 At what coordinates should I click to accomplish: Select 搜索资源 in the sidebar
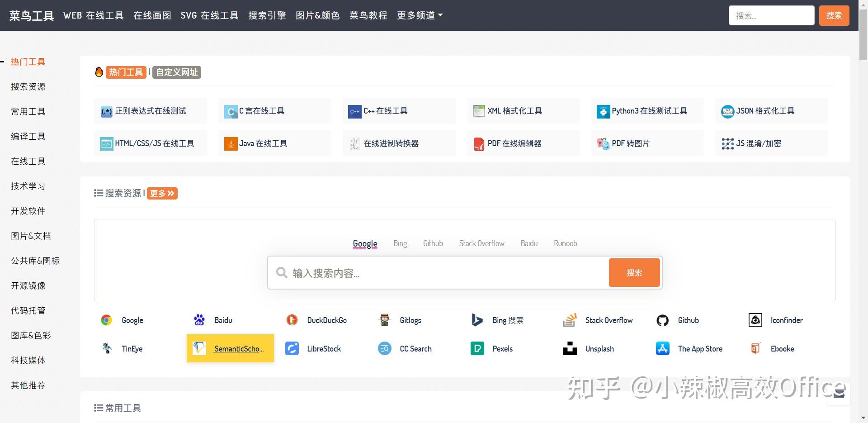pos(28,86)
